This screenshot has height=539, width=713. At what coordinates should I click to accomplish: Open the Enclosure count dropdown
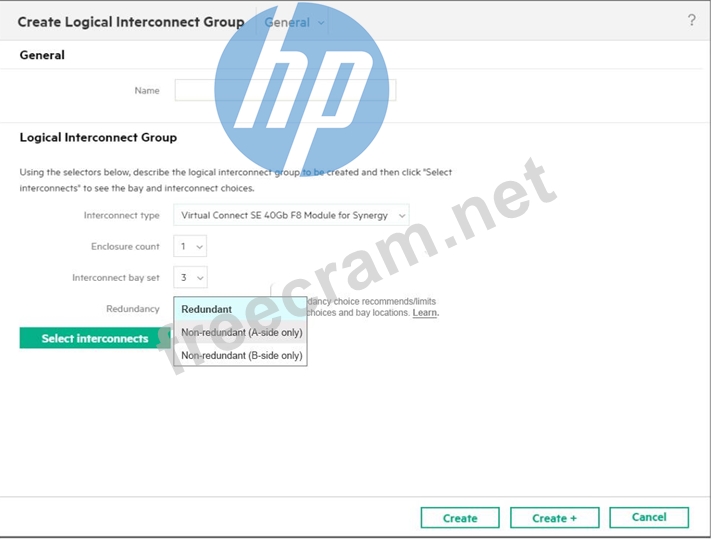click(190, 247)
